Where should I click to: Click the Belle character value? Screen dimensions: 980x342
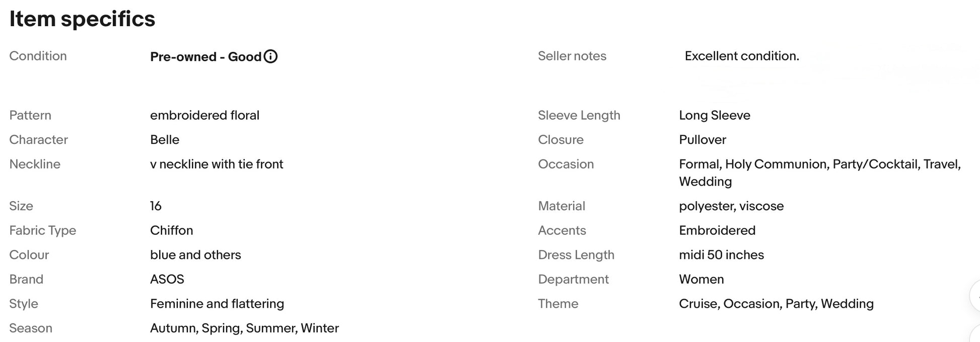click(165, 140)
